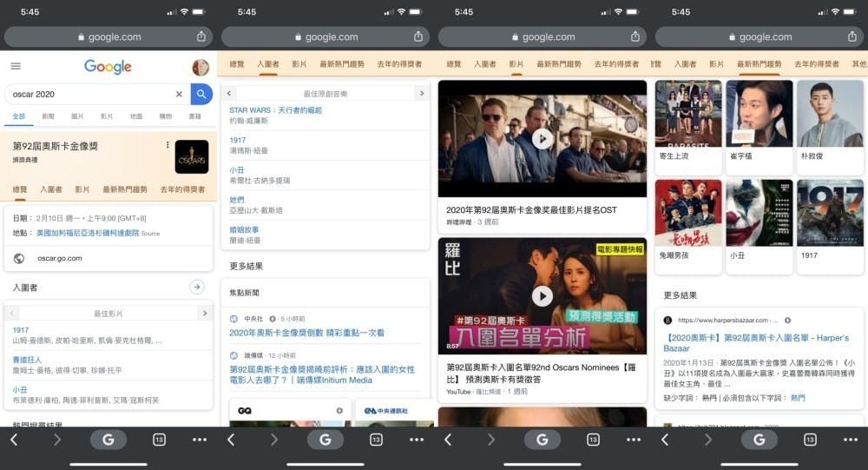
Task: Open the 賽道狂人 nominee link
Action: coord(27,360)
